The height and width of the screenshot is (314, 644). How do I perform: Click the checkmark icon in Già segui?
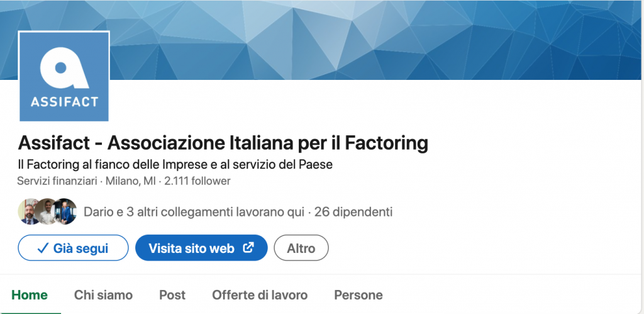pyautogui.click(x=43, y=248)
